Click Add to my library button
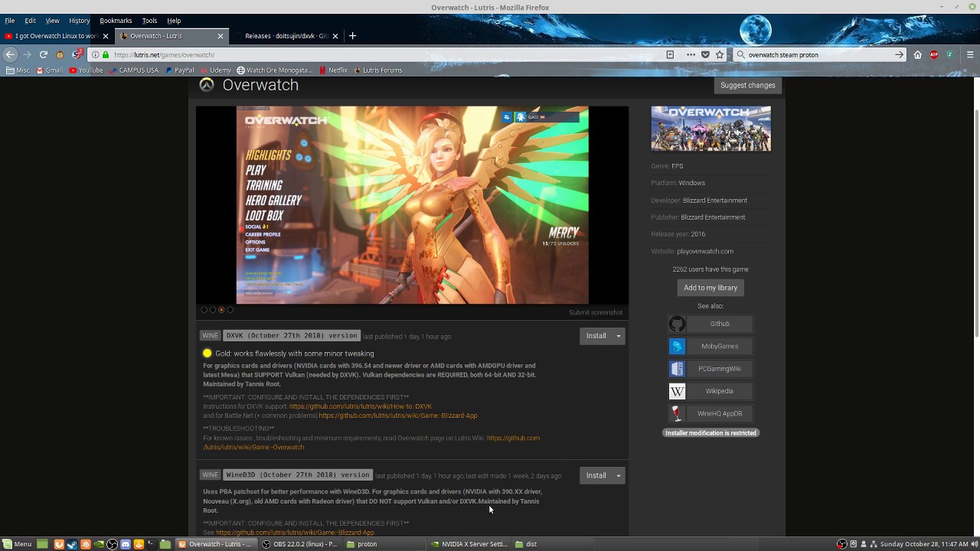 710,288
